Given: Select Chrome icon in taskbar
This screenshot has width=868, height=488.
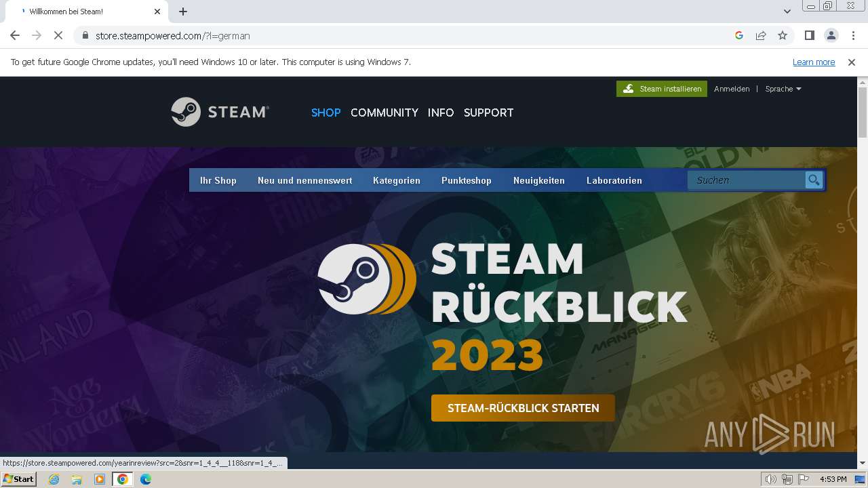Looking at the screenshot, I should tap(123, 479).
